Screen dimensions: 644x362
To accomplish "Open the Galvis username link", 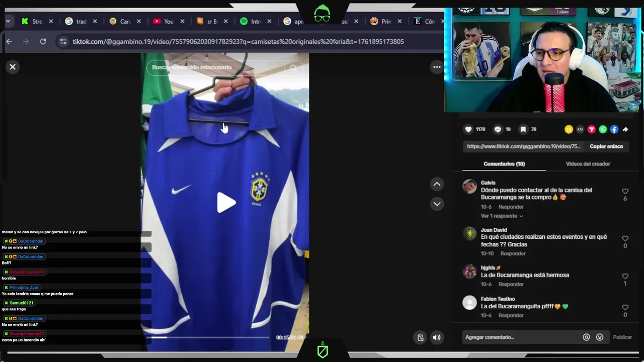I will click(x=488, y=183).
